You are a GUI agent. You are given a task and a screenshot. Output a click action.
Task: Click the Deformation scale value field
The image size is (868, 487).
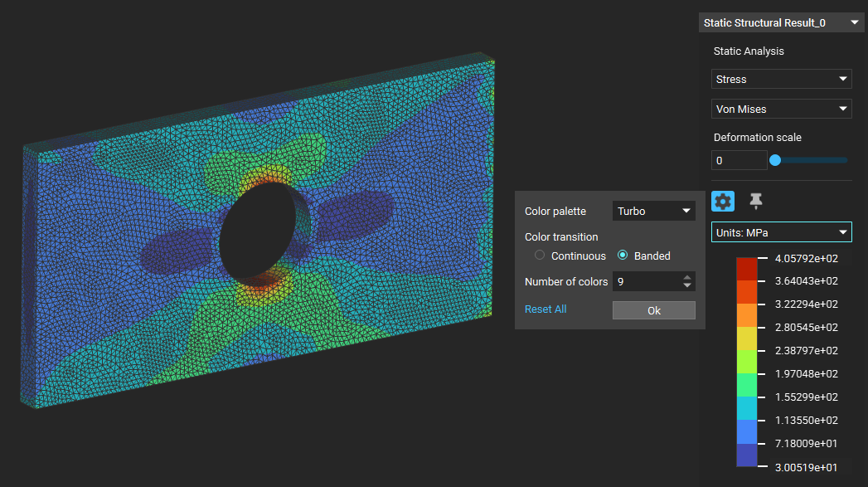tap(739, 160)
